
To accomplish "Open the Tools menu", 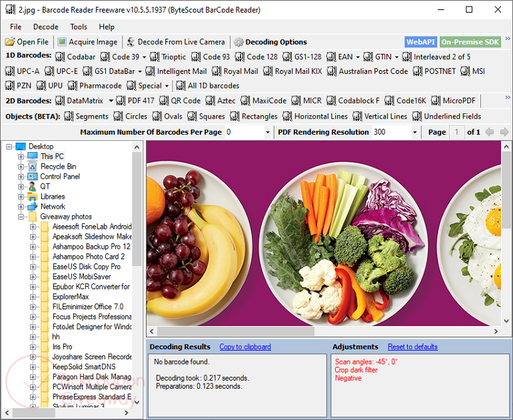I will tap(79, 27).
